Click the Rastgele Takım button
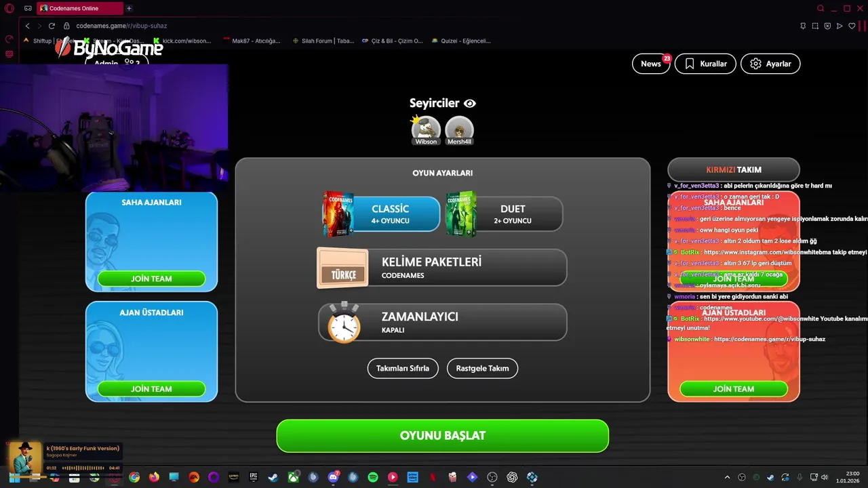868x488 pixels. coord(482,369)
